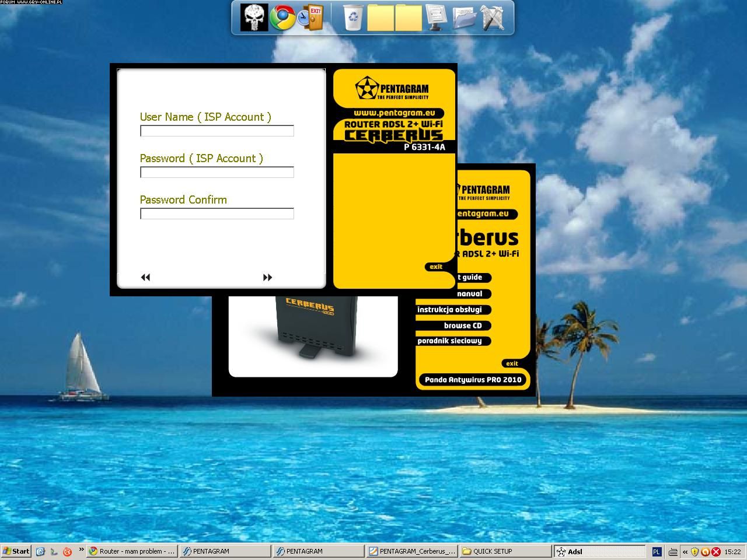747x560 pixels.
Task: Click the exit button above the guide button
Action: click(436, 267)
